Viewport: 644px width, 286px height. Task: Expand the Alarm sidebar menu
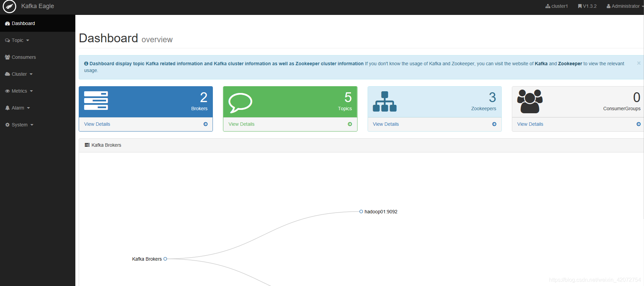[38, 108]
